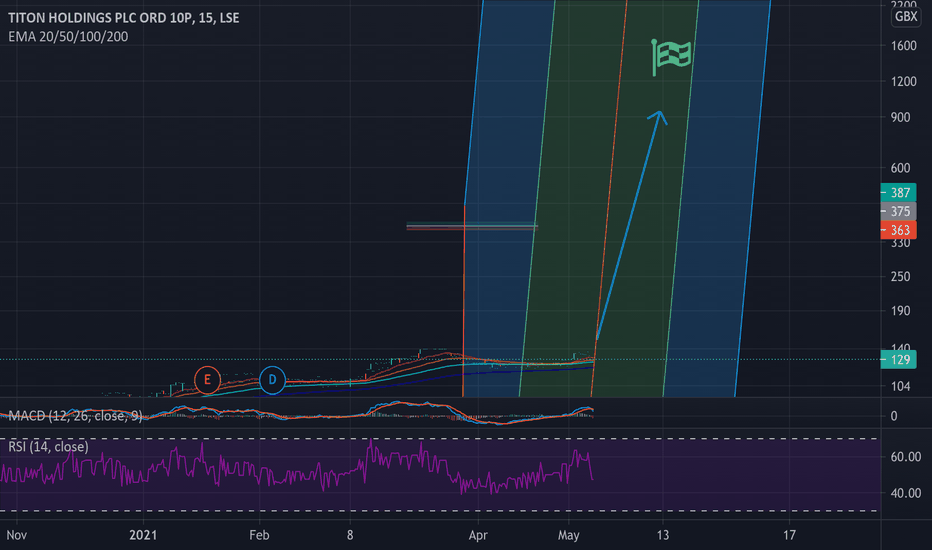Click the 13 time axis label

[x=663, y=535]
